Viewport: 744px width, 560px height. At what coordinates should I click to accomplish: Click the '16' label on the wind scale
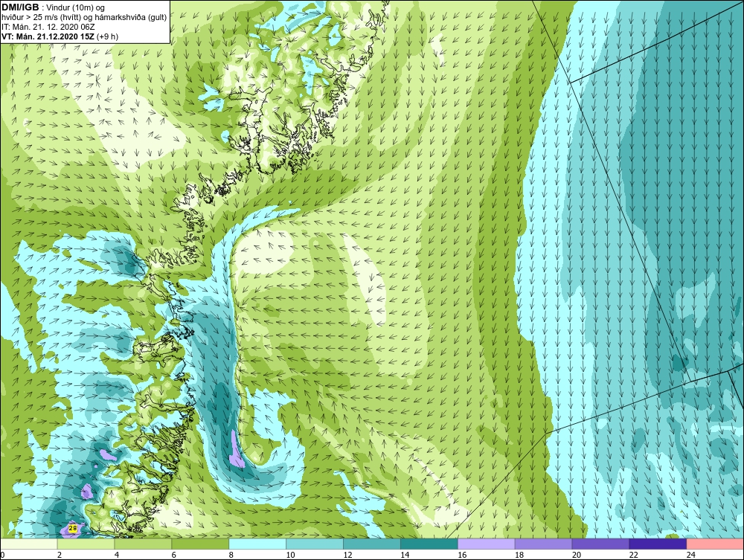pyautogui.click(x=462, y=555)
